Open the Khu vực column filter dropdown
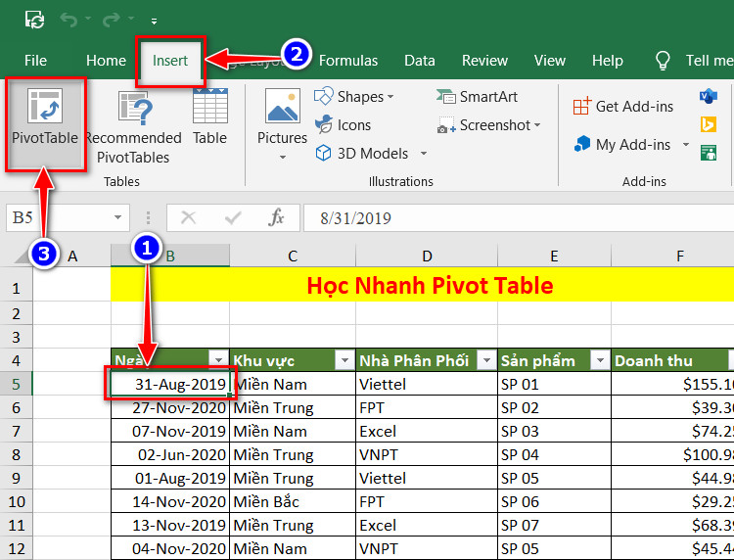 [x=345, y=360]
